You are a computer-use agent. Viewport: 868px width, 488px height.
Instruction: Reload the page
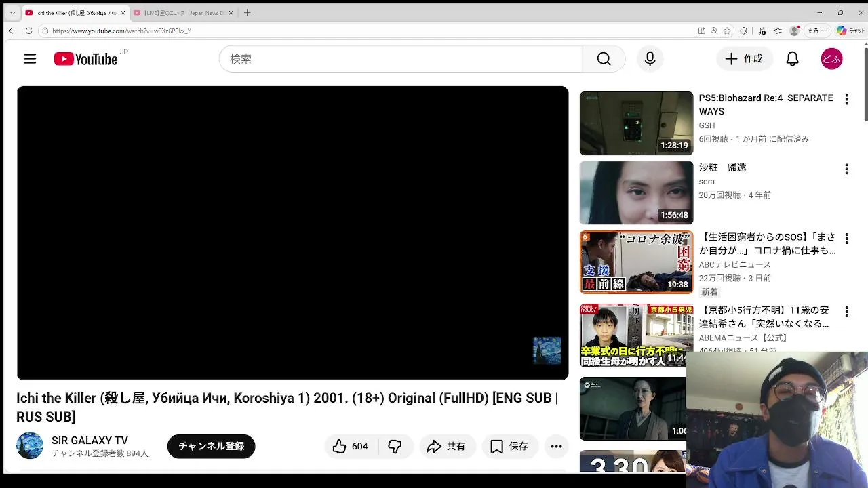28,30
